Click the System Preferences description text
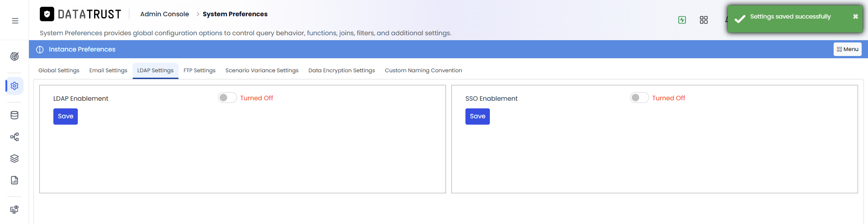Image resolution: width=868 pixels, height=224 pixels. coord(246,33)
